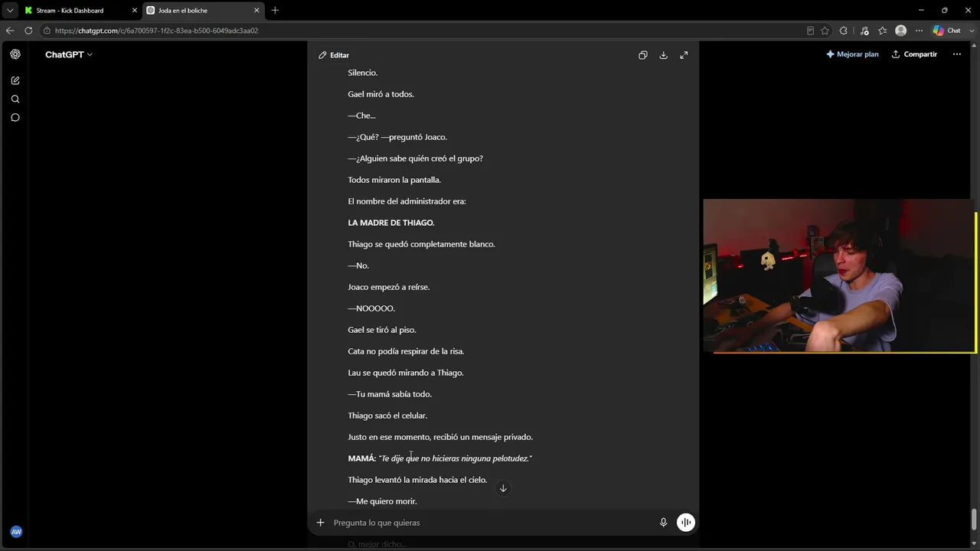Click the line —¿Qué? —preguntó Joaco.
The height and width of the screenshot is (551, 980).
coord(397,137)
